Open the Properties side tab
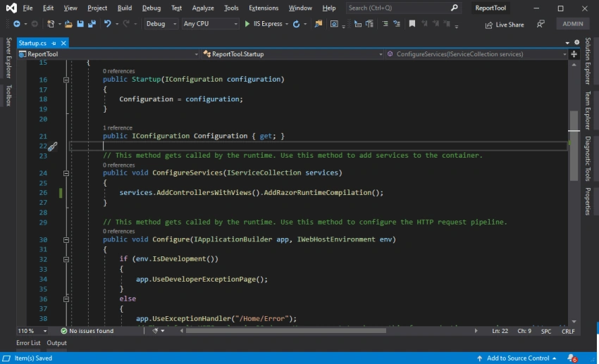Viewport: 599px width, 364px height. click(x=588, y=201)
